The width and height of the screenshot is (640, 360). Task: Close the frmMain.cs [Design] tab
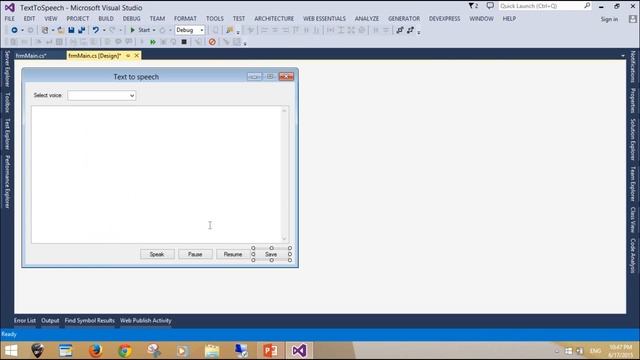pos(136,56)
